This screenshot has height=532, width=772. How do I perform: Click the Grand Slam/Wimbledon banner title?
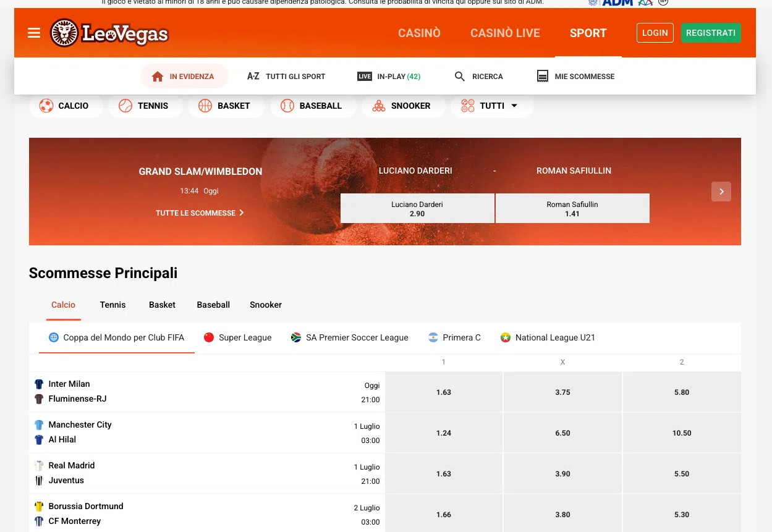(x=200, y=171)
